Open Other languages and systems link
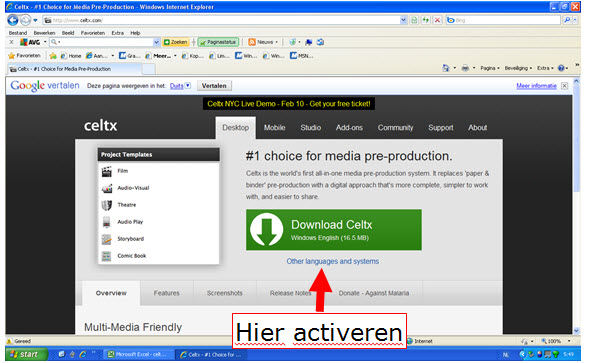590x363 pixels. click(x=333, y=261)
